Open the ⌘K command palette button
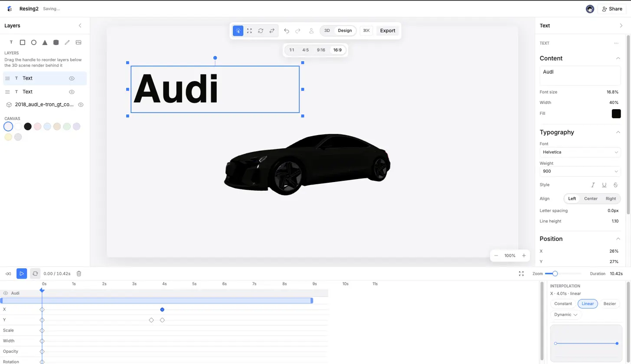The width and height of the screenshot is (631, 364). point(366,31)
